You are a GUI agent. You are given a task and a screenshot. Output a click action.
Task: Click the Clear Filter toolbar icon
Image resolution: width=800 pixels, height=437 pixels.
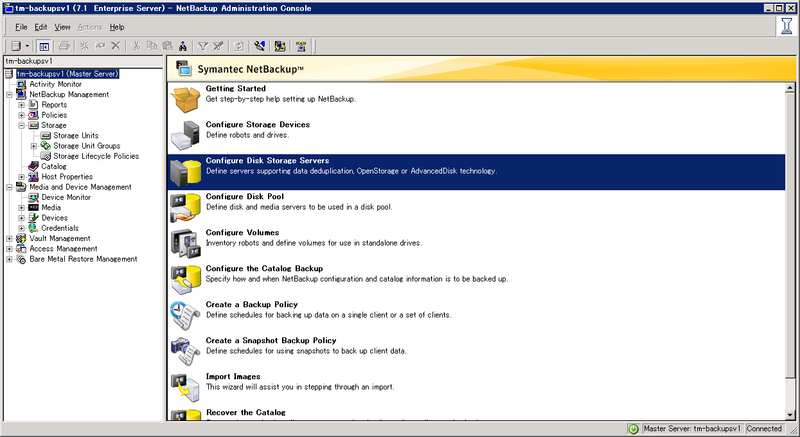(218, 46)
